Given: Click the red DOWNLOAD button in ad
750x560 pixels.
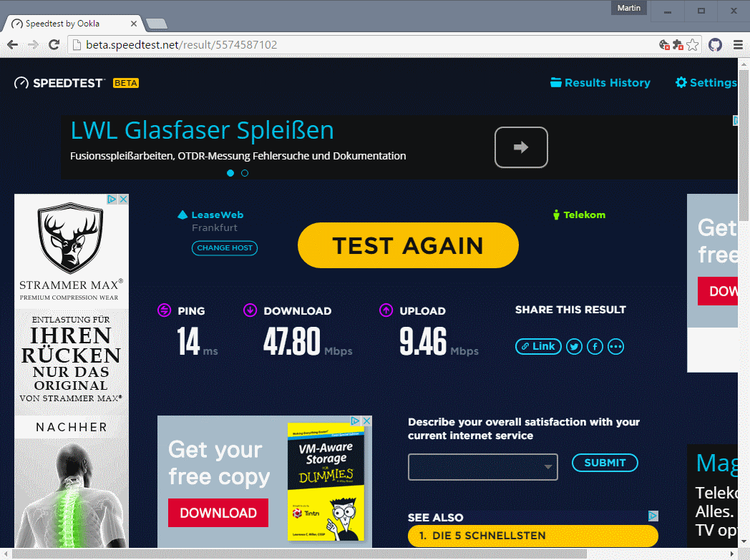Looking at the screenshot, I should click(x=218, y=513).
